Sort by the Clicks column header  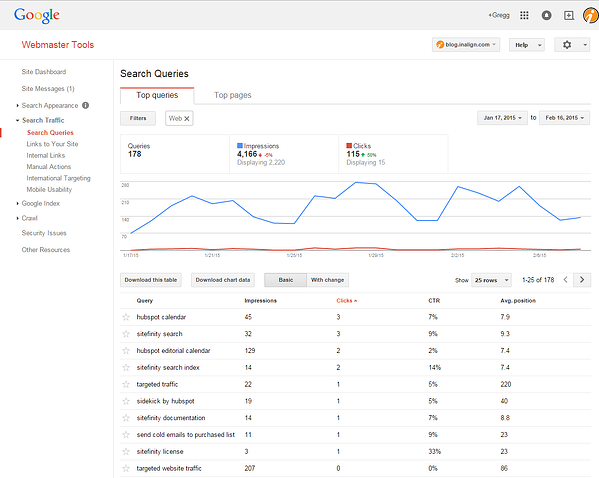click(x=346, y=301)
